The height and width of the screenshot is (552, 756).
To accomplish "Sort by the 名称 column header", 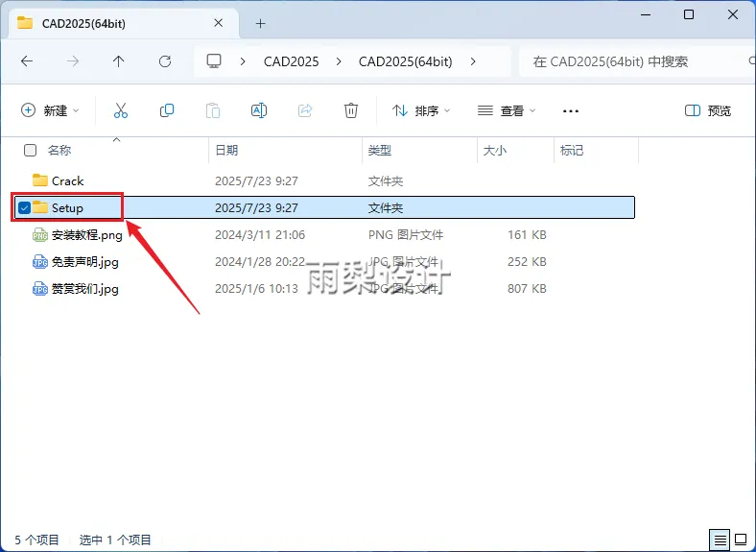I will [x=59, y=151].
